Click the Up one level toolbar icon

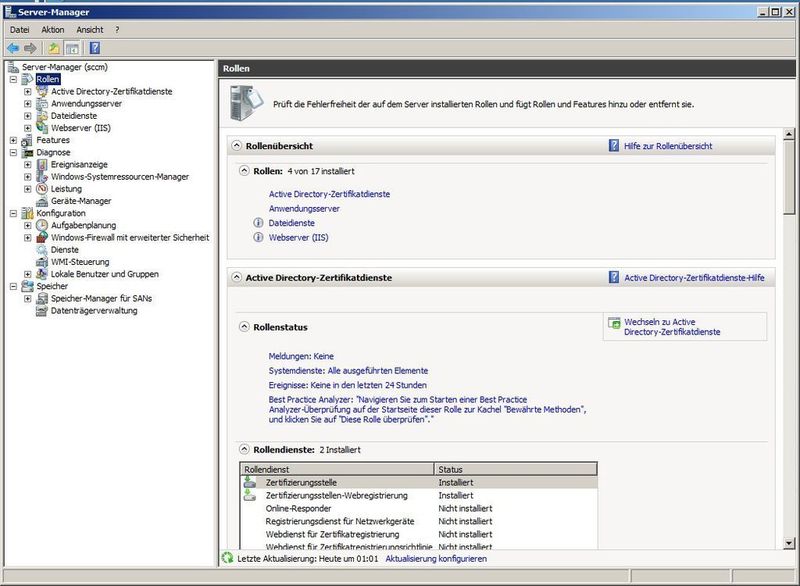(54, 48)
